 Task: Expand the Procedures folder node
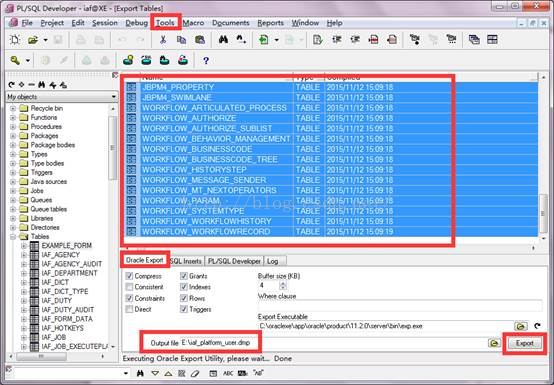pyautogui.click(x=13, y=126)
